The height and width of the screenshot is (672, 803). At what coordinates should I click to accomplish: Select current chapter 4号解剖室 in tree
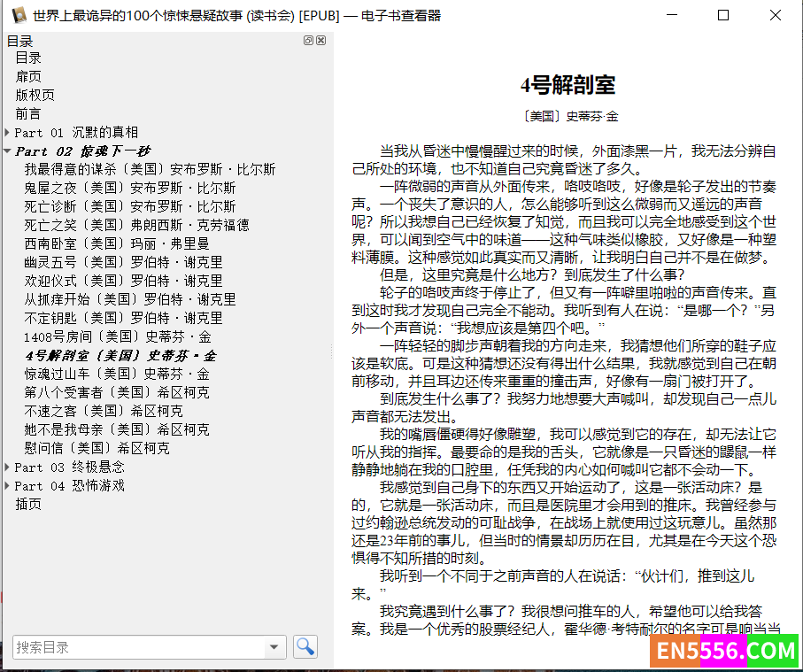pos(121,355)
